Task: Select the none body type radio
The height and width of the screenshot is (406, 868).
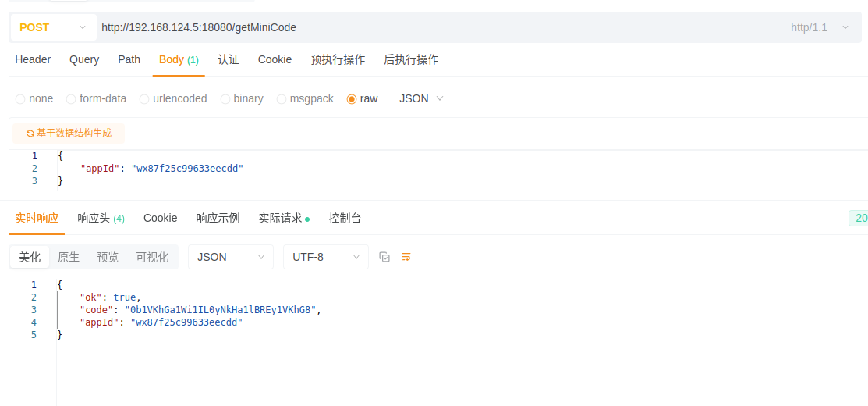Action: (x=20, y=99)
